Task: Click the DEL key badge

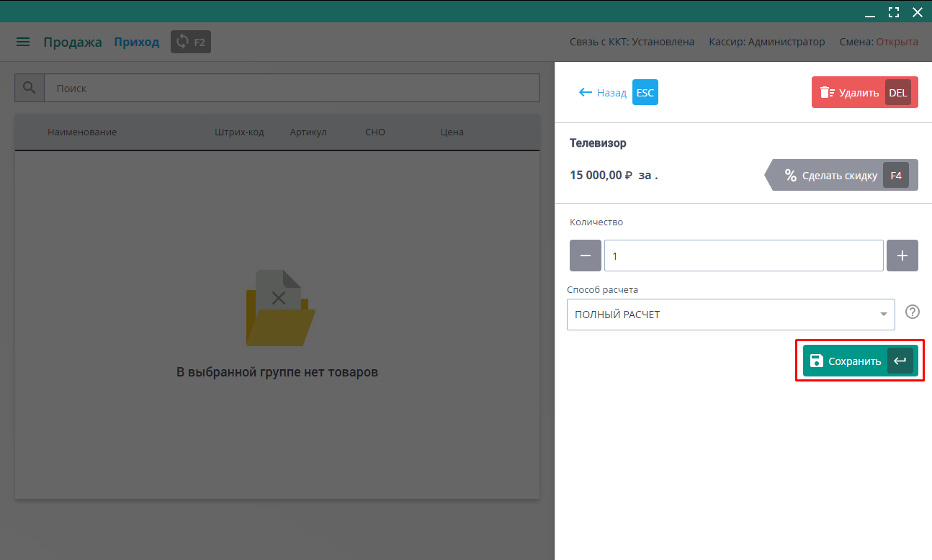Action: pos(898,92)
